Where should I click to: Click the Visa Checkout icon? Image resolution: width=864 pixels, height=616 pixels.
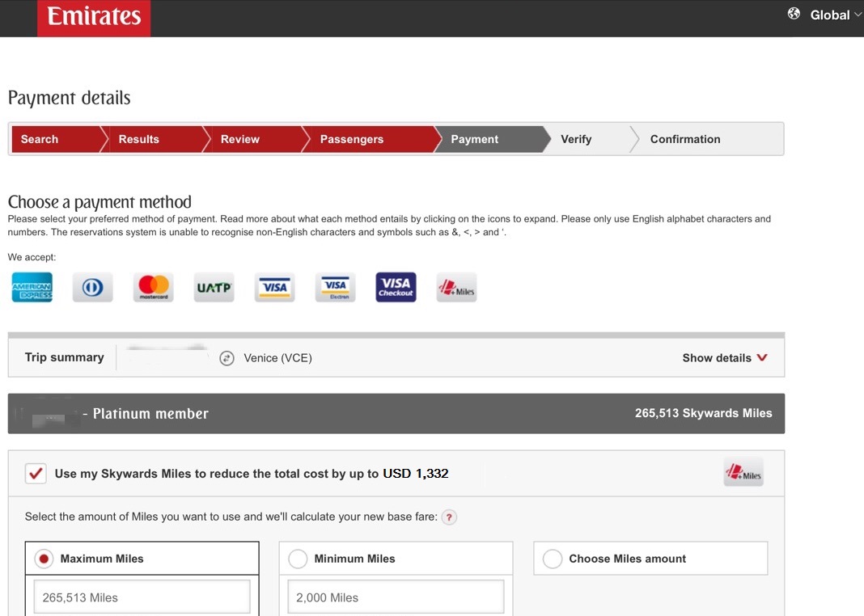click(396, 287)
